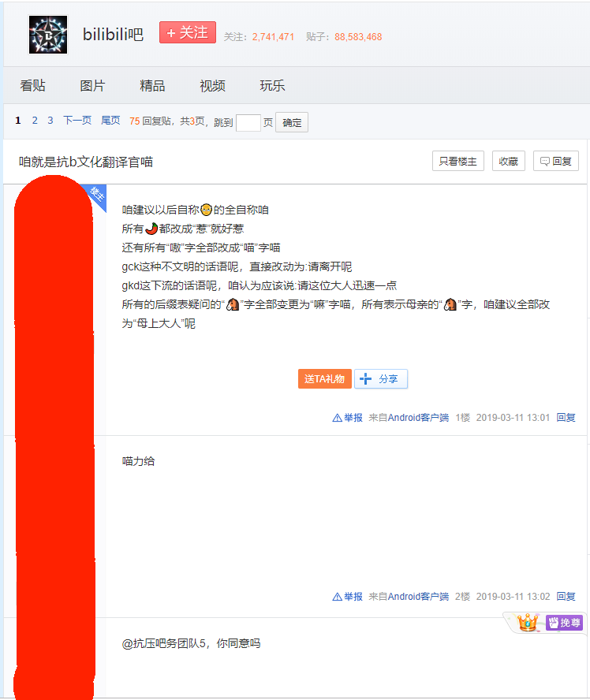Image resolution: width=590 pixels, height=700 pixels.
Task: Go to the 玩乐 tab
Action: [x=272, y=86]
